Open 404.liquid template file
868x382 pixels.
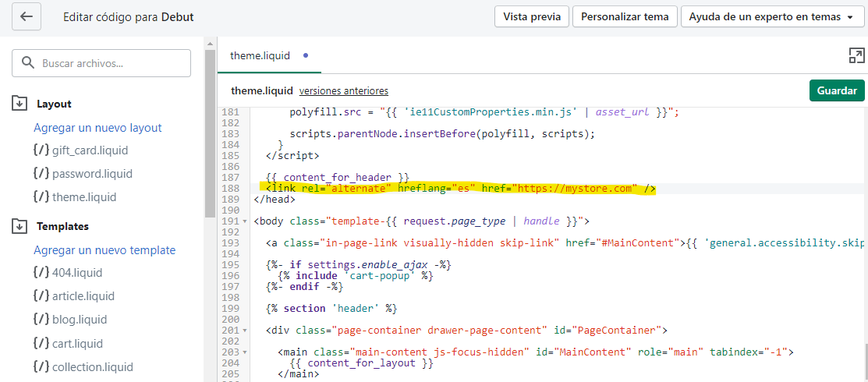(77, 273)
